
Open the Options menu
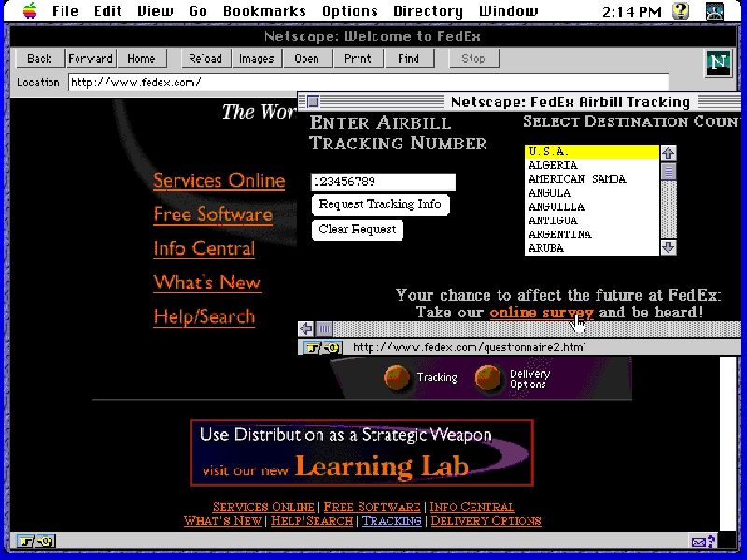[349, 10]
